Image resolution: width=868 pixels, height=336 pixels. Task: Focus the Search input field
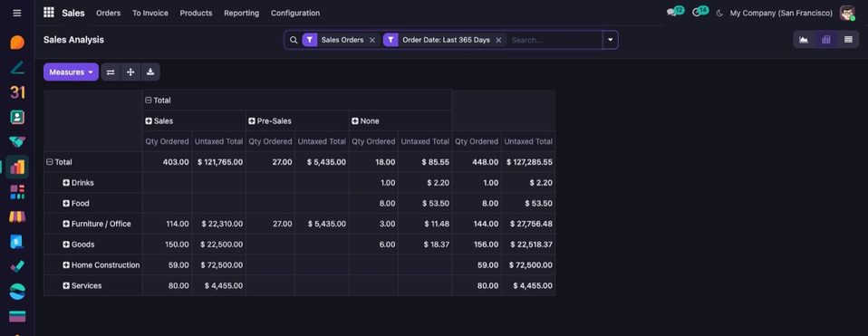click(x=555, y=40)
